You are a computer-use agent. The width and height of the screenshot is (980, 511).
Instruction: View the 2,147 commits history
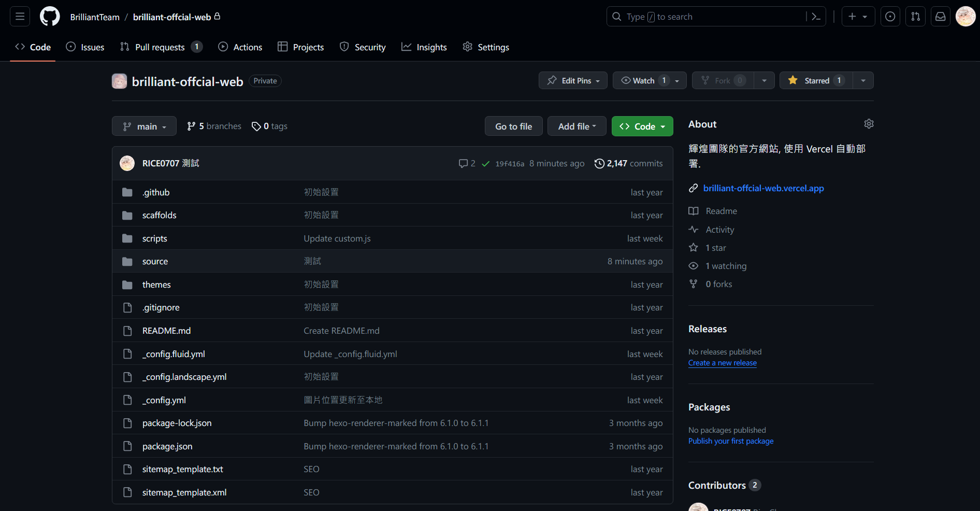point(629,164)
